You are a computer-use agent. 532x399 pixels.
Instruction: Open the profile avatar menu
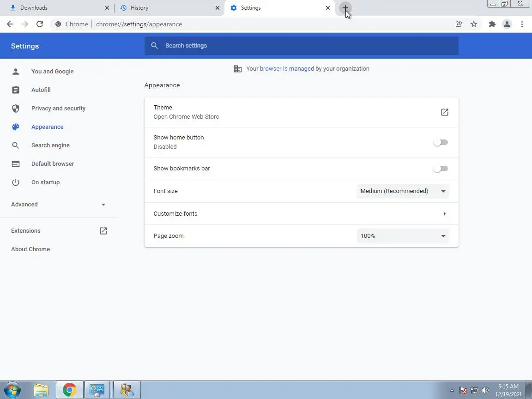point(507,24)
